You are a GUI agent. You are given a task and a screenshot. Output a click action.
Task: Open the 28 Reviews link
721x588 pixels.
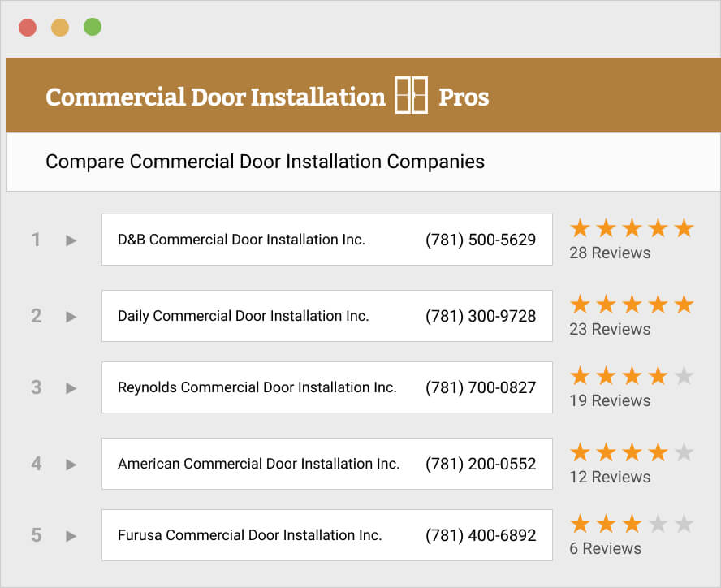[x=611, y=253]
